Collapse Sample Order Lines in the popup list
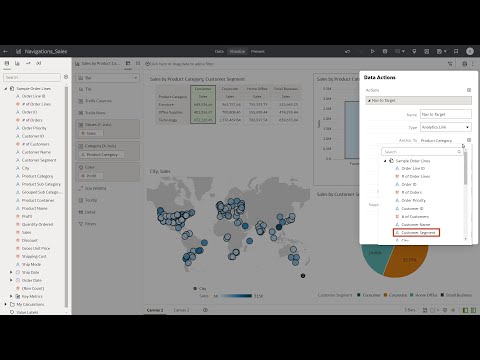 pos(385,161)
